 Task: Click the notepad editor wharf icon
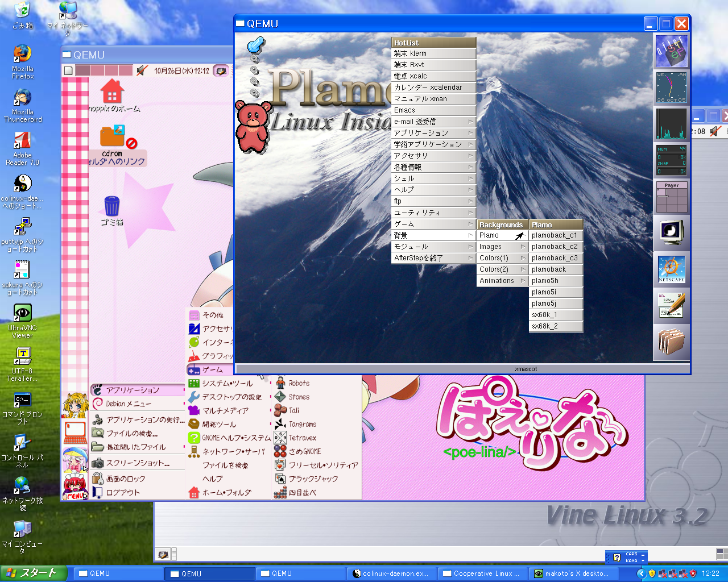672,306
